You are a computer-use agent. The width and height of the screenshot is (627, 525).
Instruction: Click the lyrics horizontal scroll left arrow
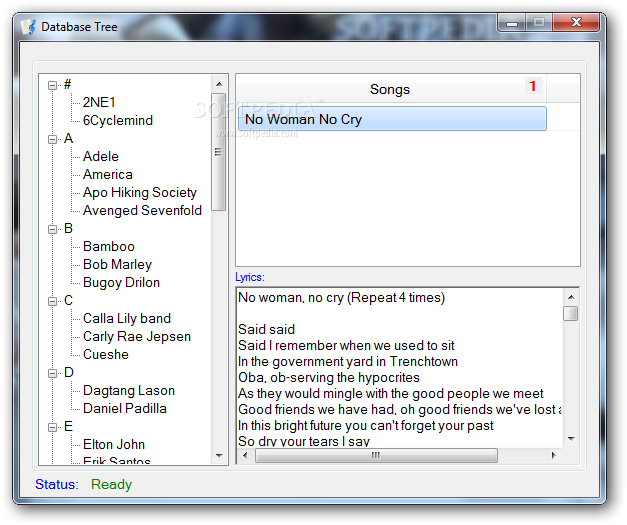point(246,455)
